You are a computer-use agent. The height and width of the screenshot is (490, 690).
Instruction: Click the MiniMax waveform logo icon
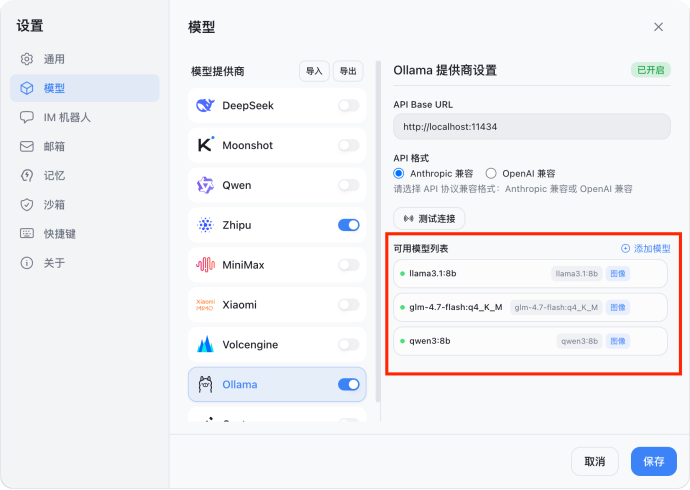point(205,265)
